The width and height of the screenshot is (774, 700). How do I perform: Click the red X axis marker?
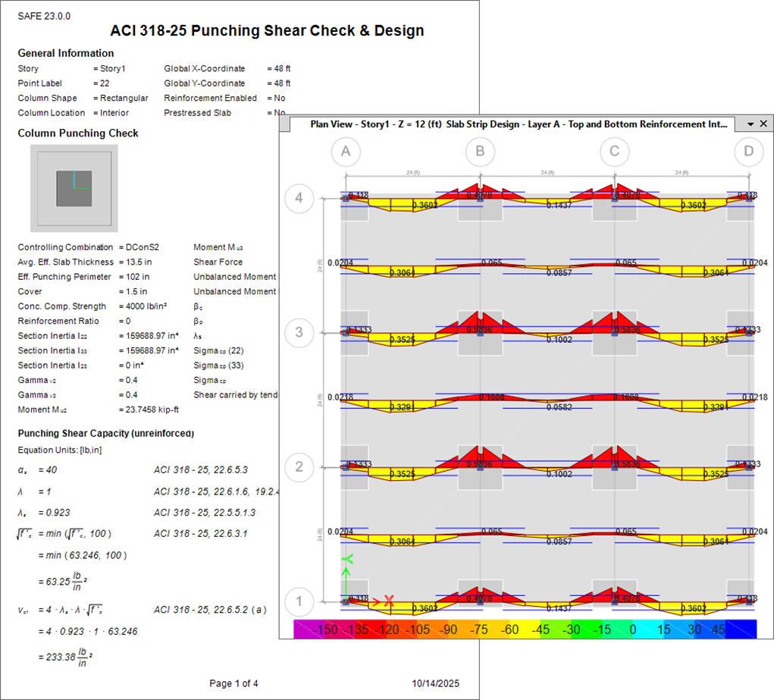point(389,601)
